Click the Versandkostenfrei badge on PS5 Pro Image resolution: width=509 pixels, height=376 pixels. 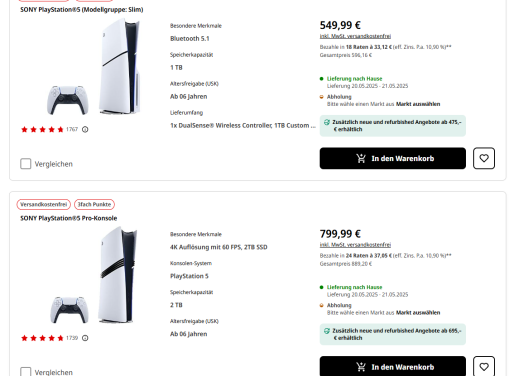(x=44, y=204)
